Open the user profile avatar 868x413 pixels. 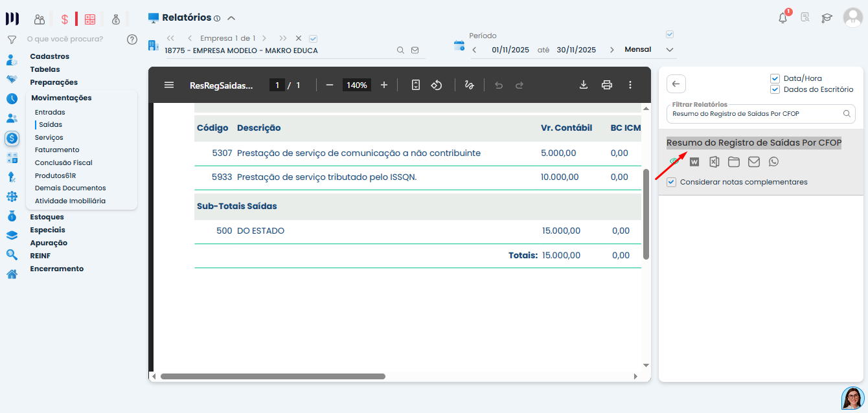pos(852,17)
